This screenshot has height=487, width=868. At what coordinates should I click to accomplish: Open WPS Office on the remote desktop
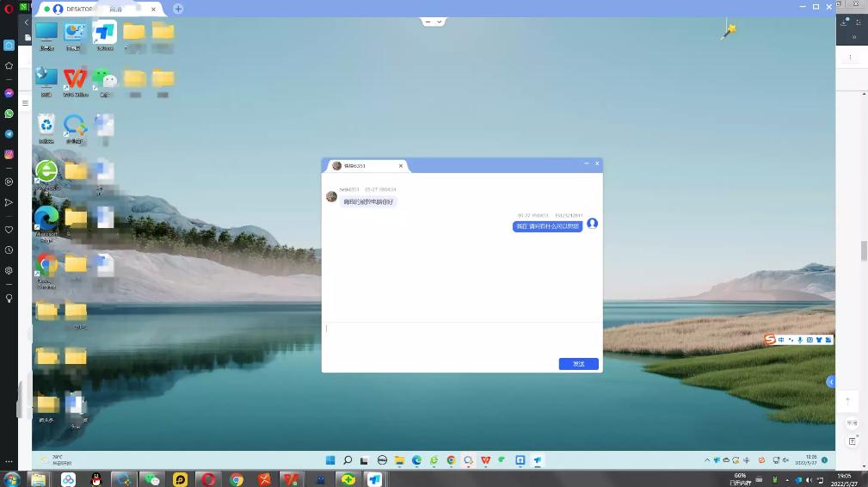[76, 80]
